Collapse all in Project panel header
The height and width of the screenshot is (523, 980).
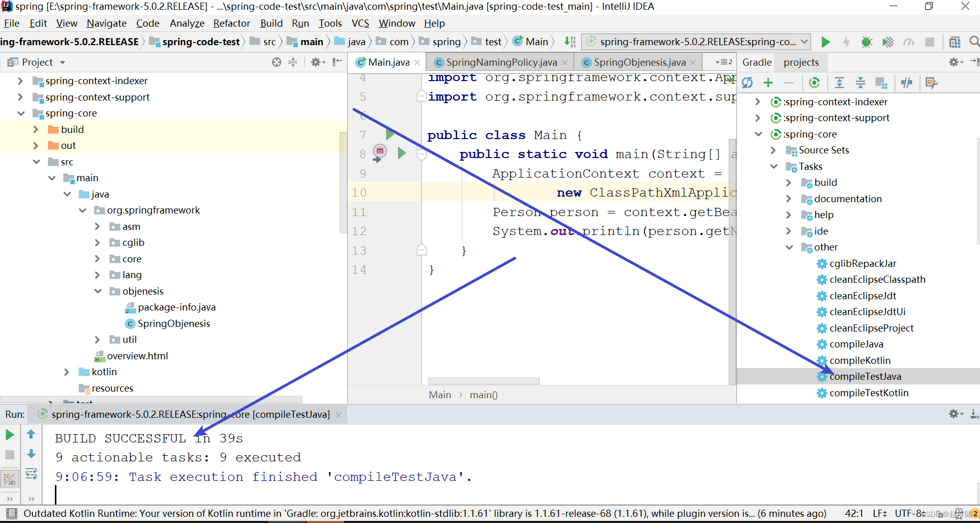point(293,62)
